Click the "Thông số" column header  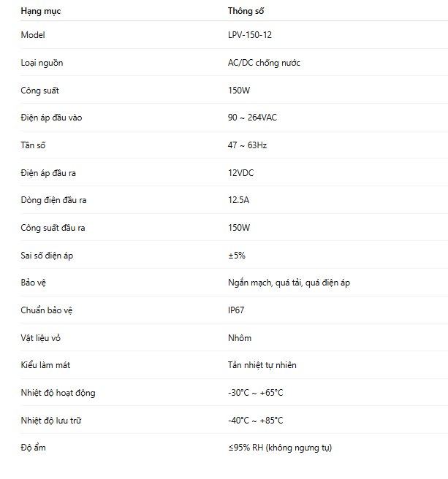[246, 12]
